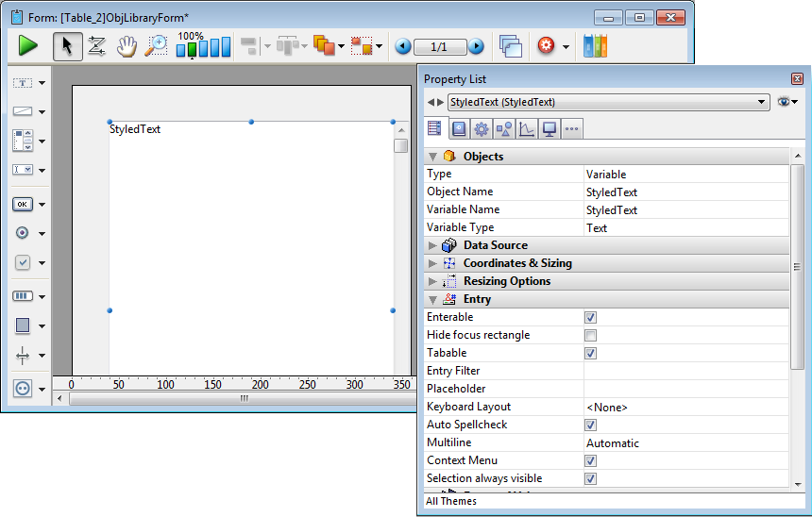The image size is (812, 517).
Task: Activate the hand Move tool
Action: coord(127,46)
